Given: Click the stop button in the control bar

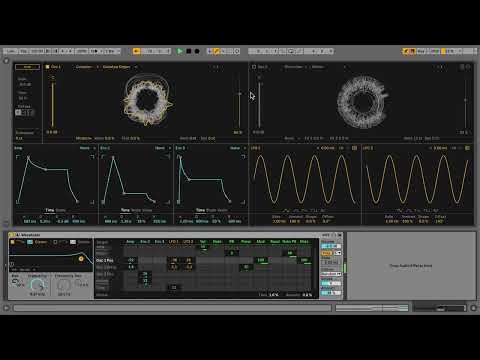Looking at the screenshot, I should [189, 51].
